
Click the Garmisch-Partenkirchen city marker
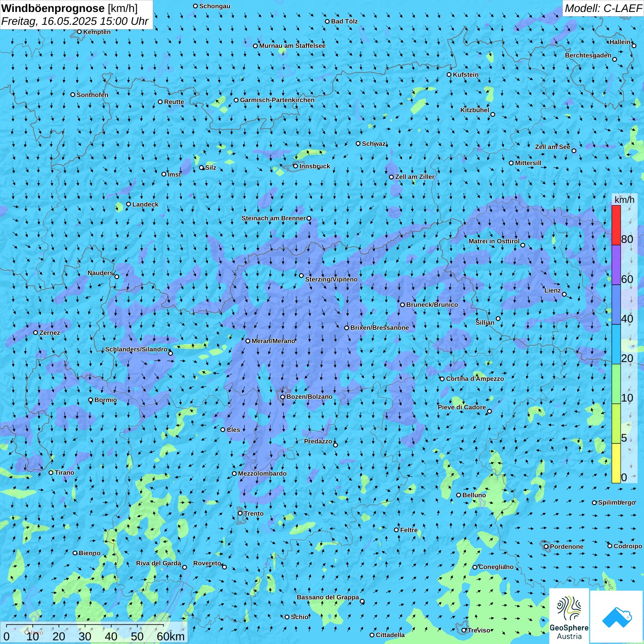[236, 100]
